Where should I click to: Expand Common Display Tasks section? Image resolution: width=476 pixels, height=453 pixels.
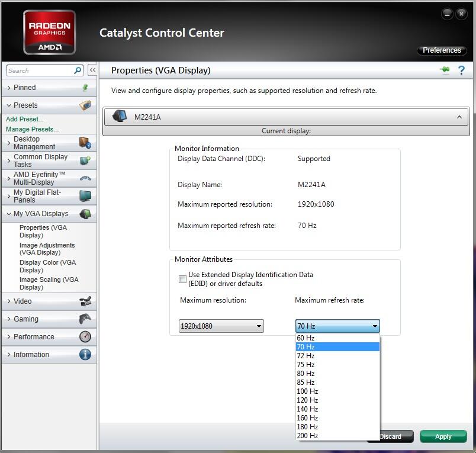tap(8, 160)
